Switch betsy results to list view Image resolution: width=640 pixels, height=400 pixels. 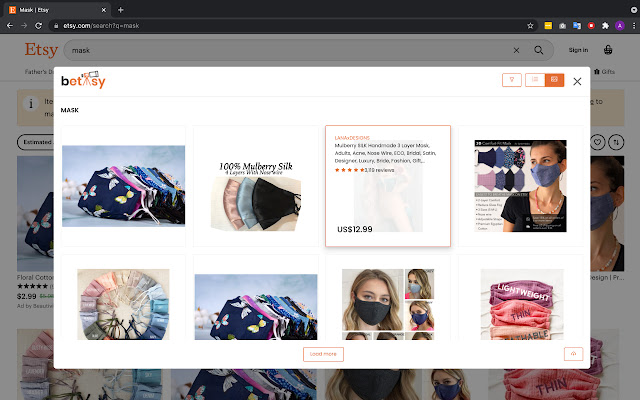(535, 80)
